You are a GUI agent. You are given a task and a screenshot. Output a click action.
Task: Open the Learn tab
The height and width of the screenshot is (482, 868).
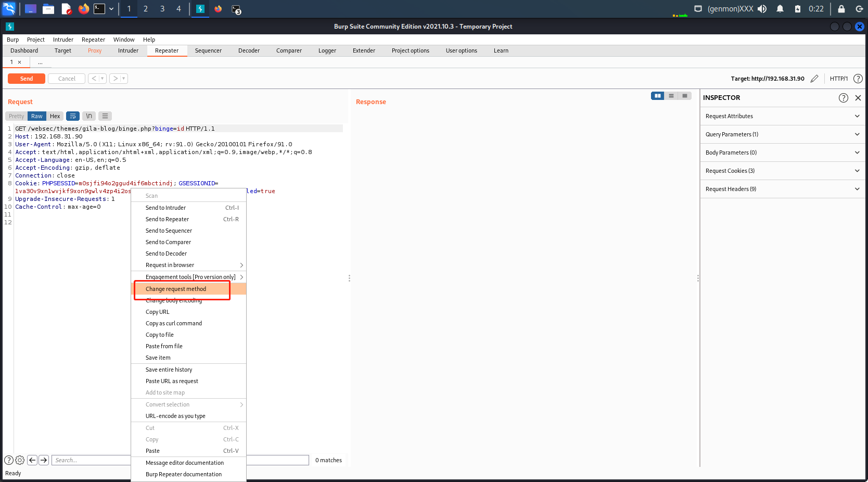501,50
